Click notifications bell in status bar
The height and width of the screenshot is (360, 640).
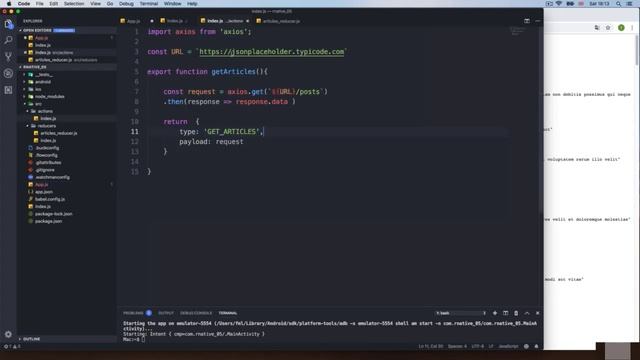[x=536, y=346]
